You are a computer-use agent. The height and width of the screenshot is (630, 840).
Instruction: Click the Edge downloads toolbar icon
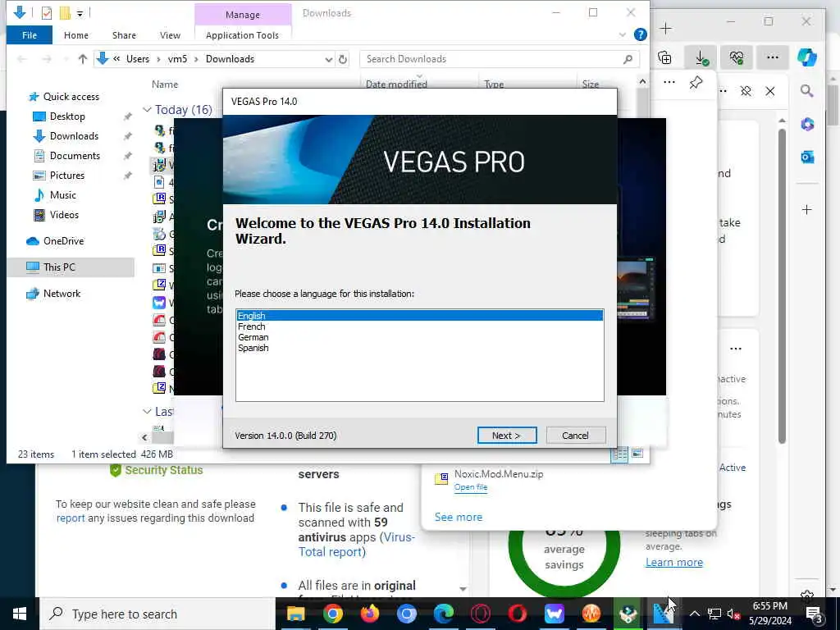pos(701,57)
